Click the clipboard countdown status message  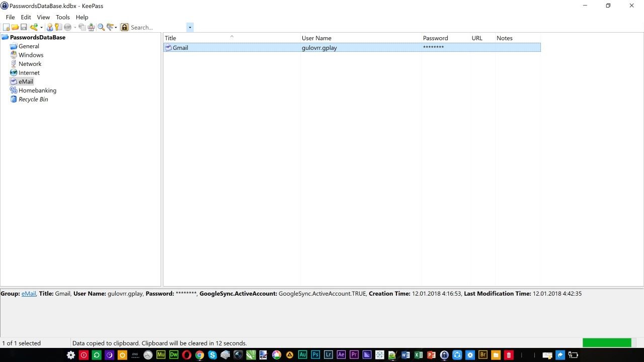(x=159, y=343)
